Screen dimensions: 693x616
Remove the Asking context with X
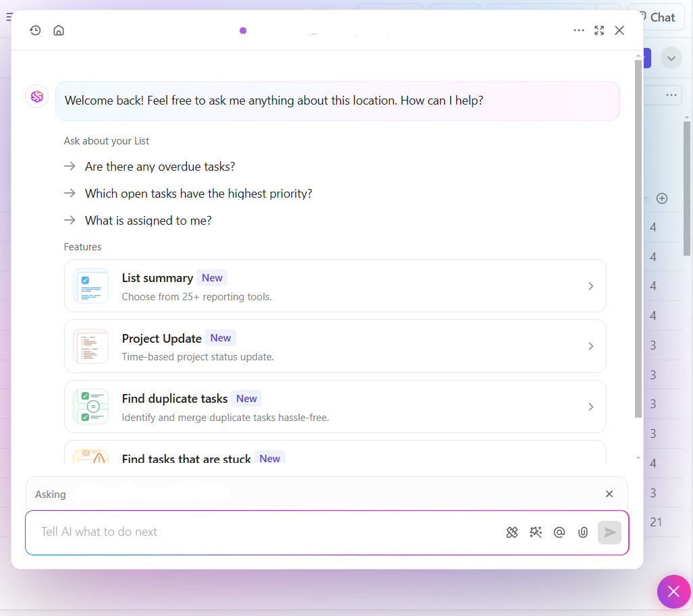click(x=609, y=494)
